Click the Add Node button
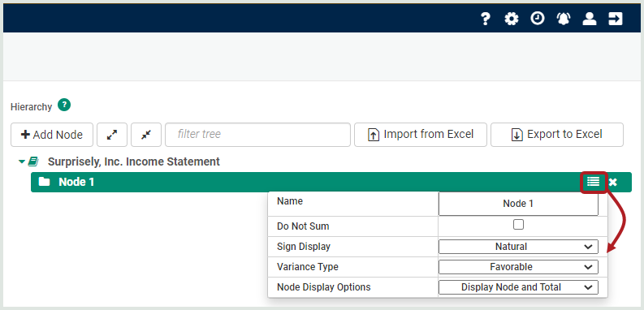 [52, 135]
